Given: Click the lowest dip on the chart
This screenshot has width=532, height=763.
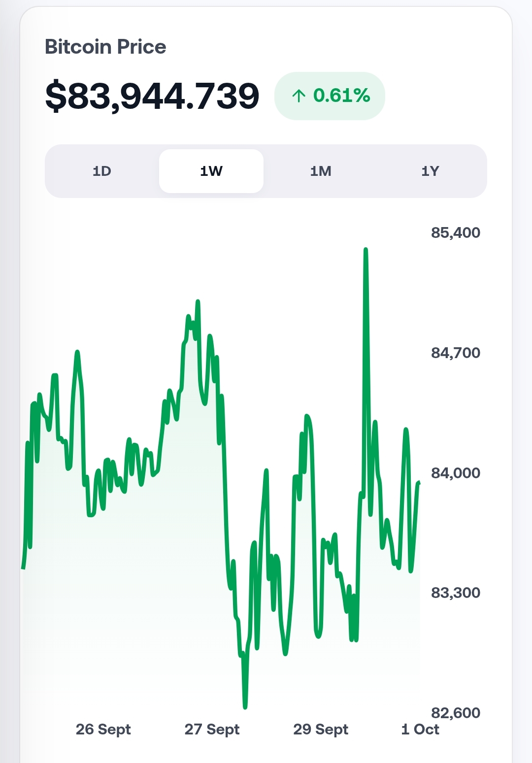Looking at the screenshot, I should pyautogui.click(x=245, y=707).
